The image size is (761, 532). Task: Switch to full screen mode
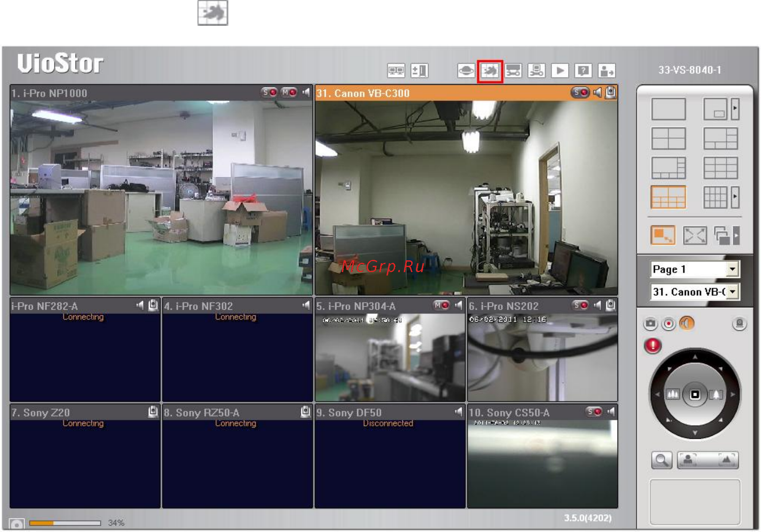click(695, 235)
